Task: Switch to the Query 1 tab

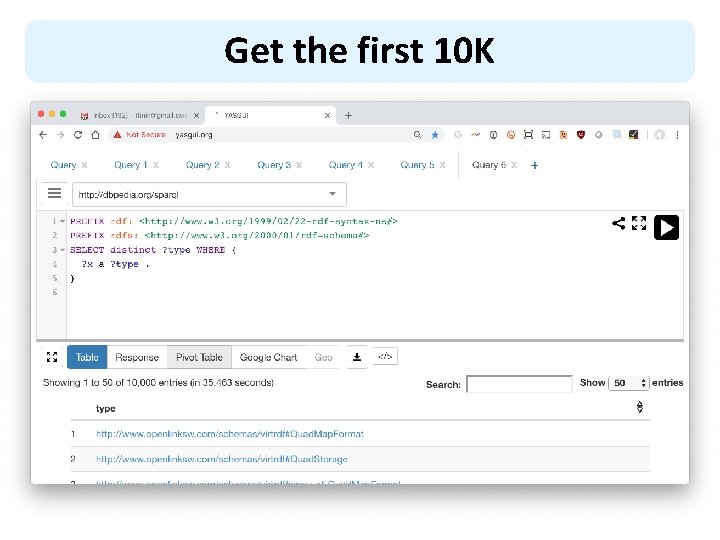Action: [x=130, y=165]
